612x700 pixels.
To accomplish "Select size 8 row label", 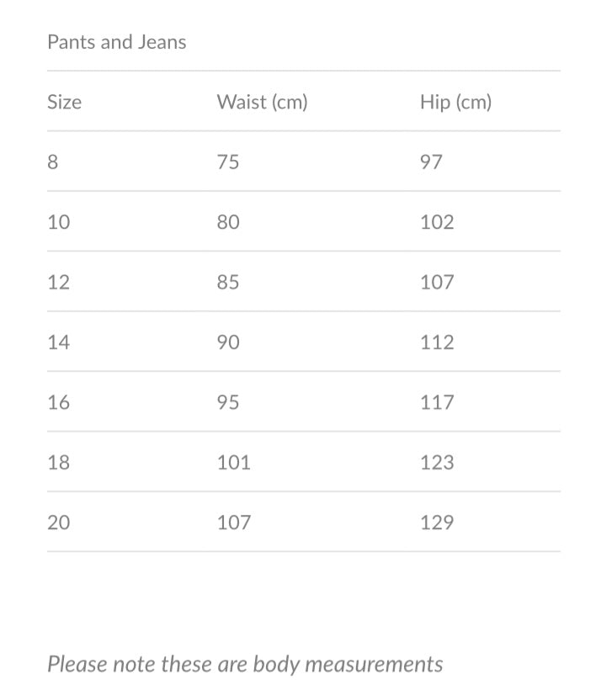I will point(53,162).
